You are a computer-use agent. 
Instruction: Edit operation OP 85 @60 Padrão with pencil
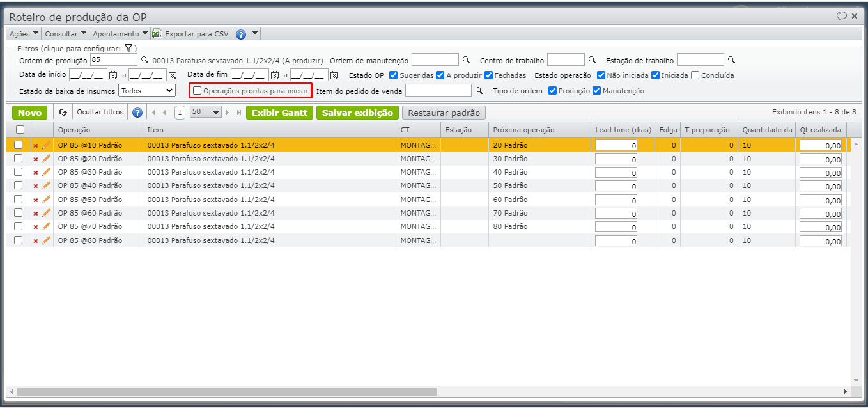click(x=46, y=213)
